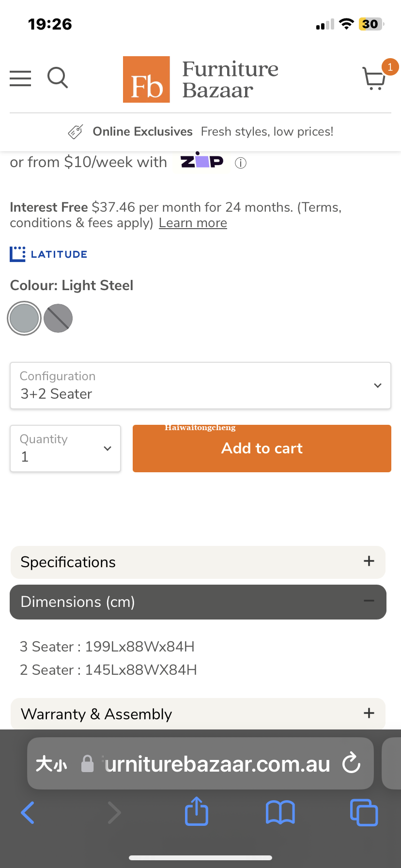
Task: Open the Configuration 3+2 Seater dropdown
Action: (x=200, y=386)
